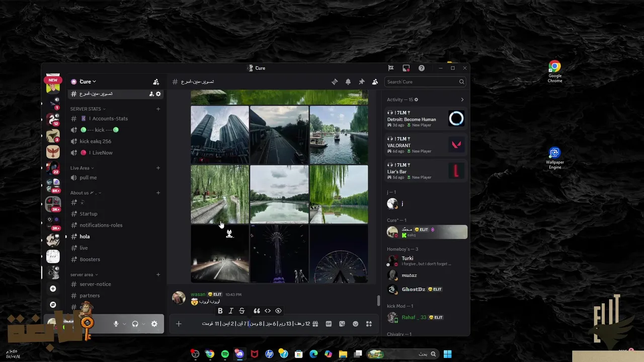Join the pull me voice channel
Image resolution: width=644 pixels, height=362 pixels.
coord(116,177)
